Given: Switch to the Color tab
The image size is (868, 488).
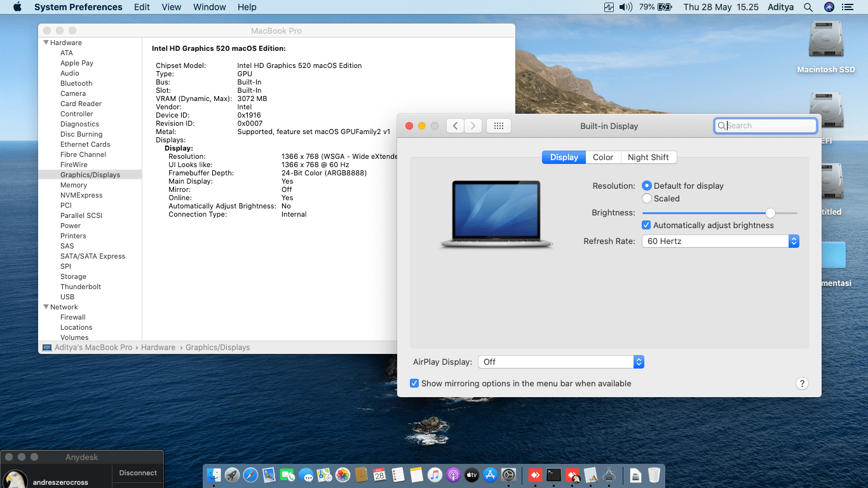Looking at the screenshot, I should point(603,157).
